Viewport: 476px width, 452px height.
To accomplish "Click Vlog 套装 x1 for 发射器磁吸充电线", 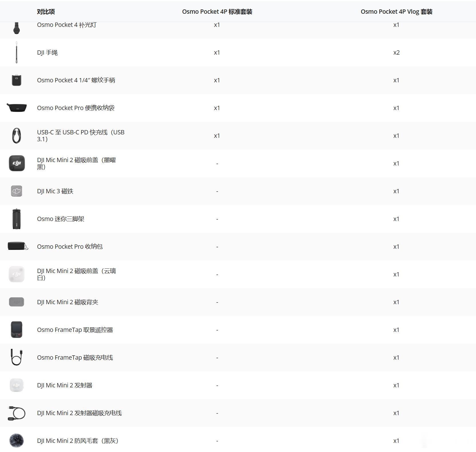I will coord(396,413).
